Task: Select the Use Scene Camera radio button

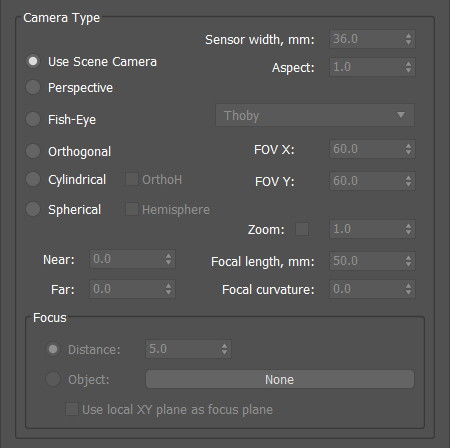Action: click(x=33, y=61)
